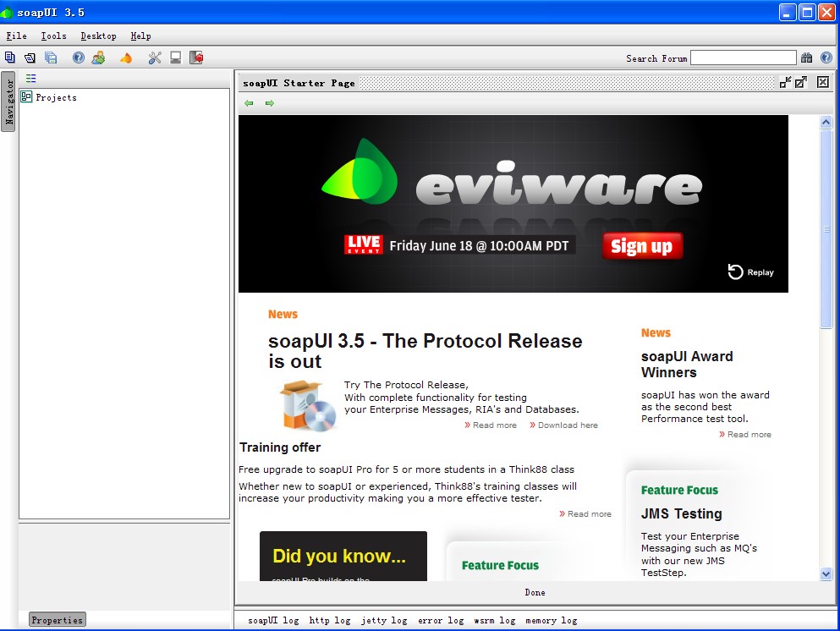The image size is (840, 631).
Task: Open the soapUI log tab
Action: (273, 620)
